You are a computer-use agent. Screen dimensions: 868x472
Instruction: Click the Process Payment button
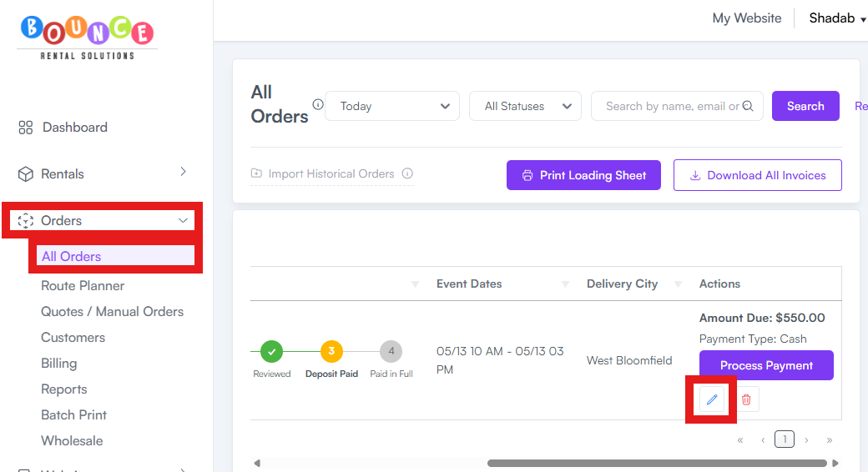[766, 365]
